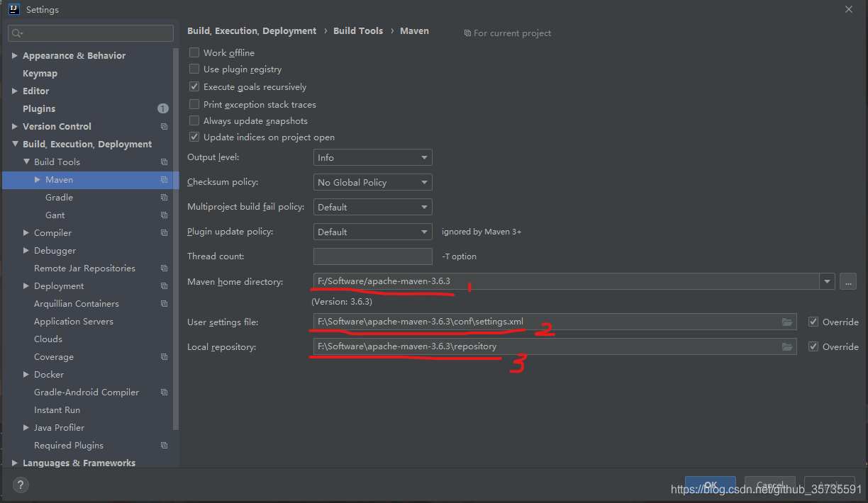
Task: Enable Always update snapshots checkbox
Action: 194,120
